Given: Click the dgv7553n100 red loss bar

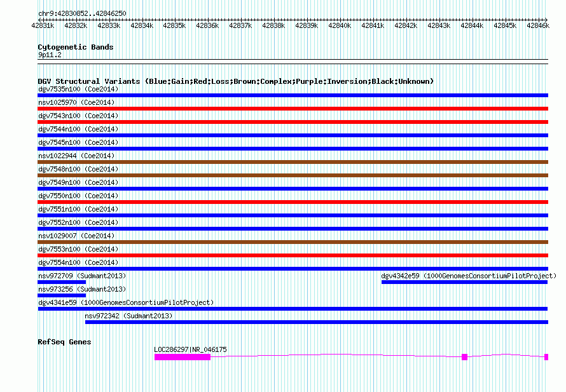Looking at the screenshot, I should pyautogui.click(x=293, y=255).
